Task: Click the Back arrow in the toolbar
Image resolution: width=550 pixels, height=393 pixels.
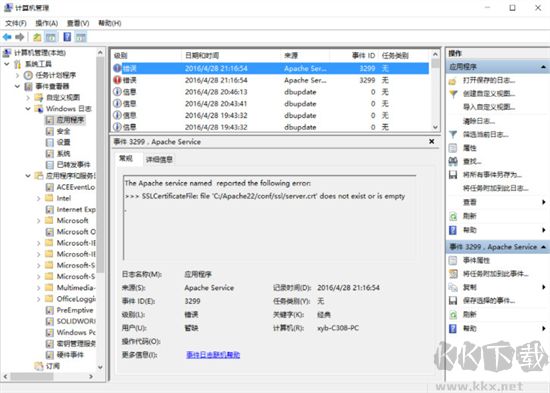Action: tap(7, 37)
